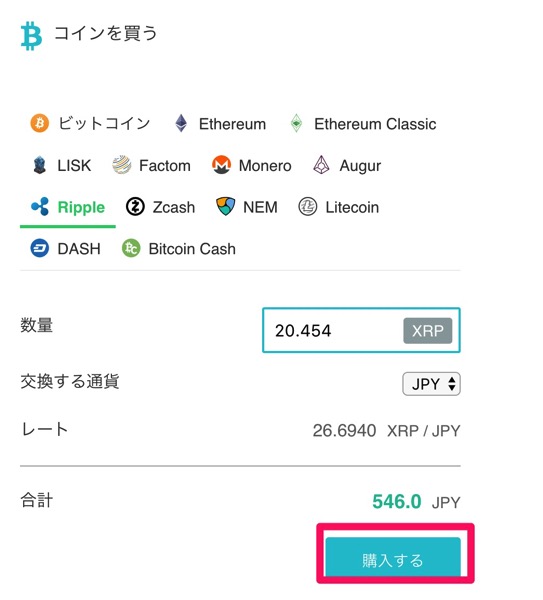This screenshot has width=543, height=600.
Task: Click the green Bitcoin Cash icon
Action: [x=131, y=248]
